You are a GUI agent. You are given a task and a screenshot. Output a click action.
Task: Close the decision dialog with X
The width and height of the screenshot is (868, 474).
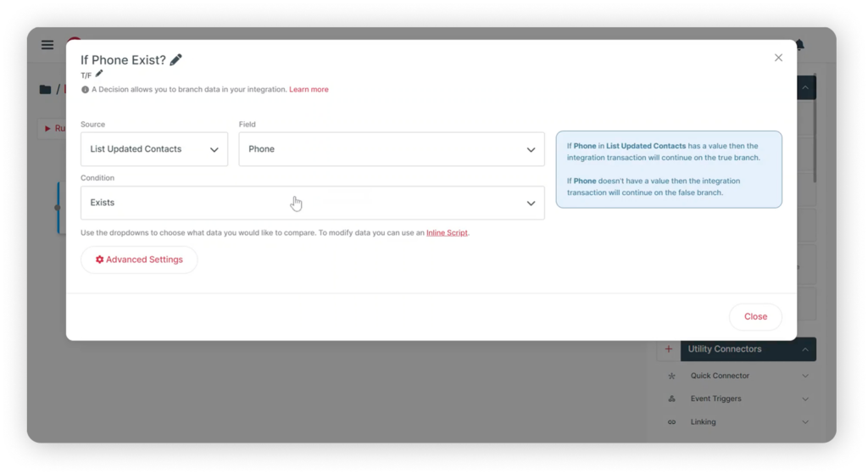(778, 58)
